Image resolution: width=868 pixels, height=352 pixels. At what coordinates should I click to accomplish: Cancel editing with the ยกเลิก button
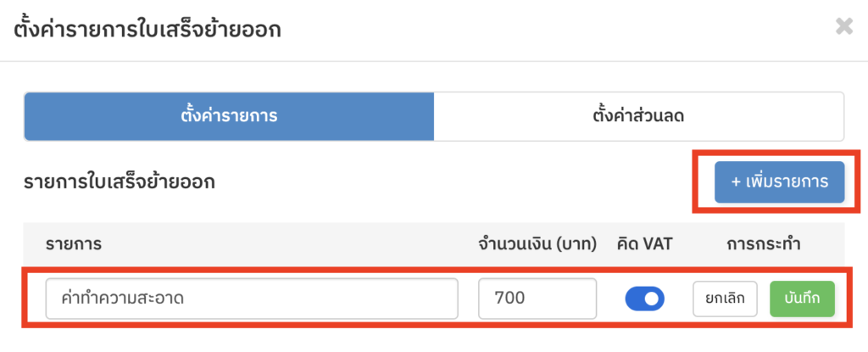(x=725, y=299)
